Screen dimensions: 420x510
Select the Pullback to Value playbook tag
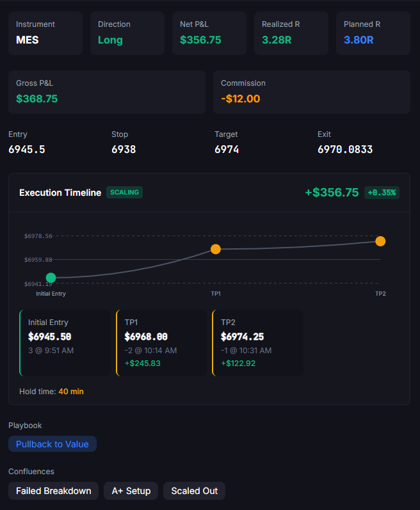[x=52, y=444]
